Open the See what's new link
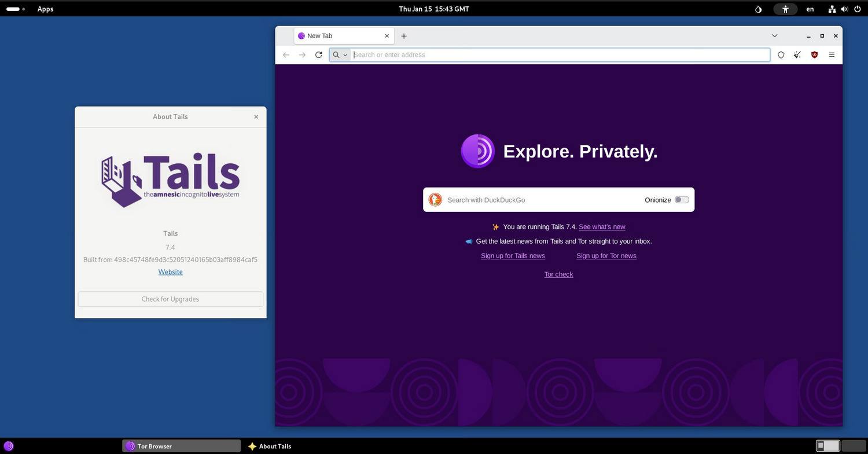The height and width of the screenshot is (454, 868). (x=602, y=227)
